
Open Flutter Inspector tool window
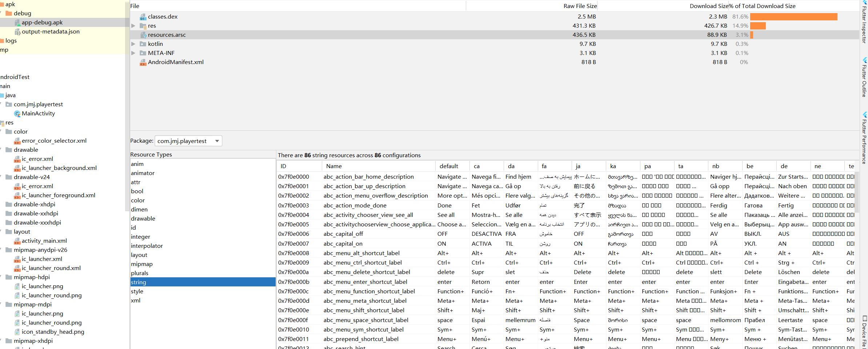click(x=864, y=22)
